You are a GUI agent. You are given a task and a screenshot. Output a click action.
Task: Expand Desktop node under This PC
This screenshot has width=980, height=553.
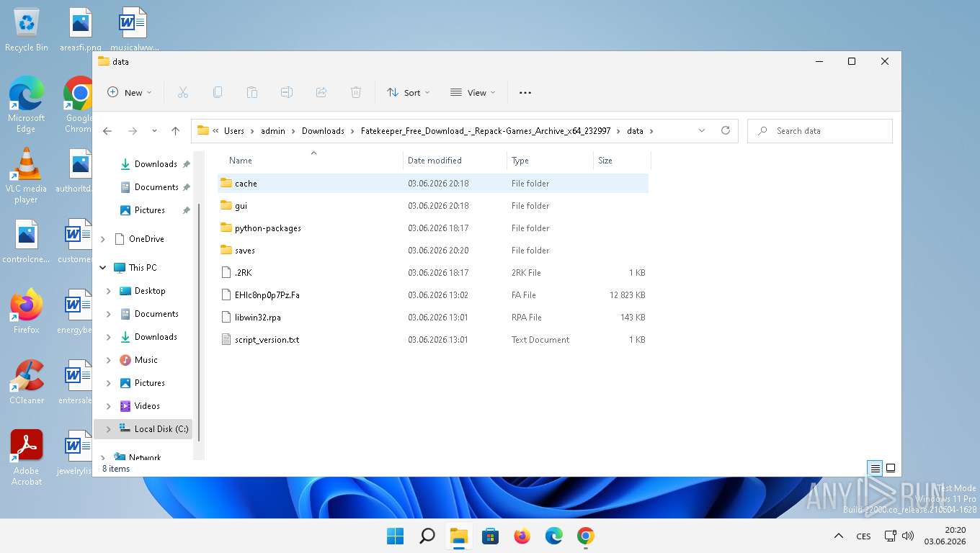[x=109, y=291]
